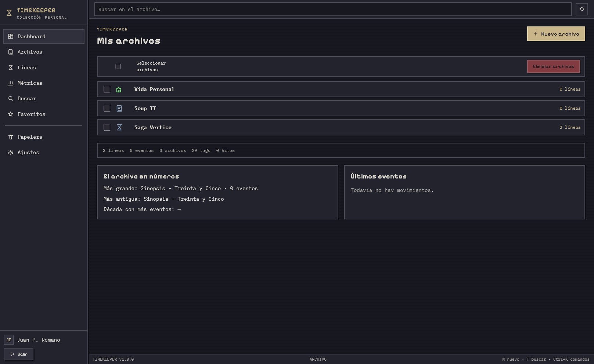Click 'Ctrl+K comandos' in status bar

point(571,359)
